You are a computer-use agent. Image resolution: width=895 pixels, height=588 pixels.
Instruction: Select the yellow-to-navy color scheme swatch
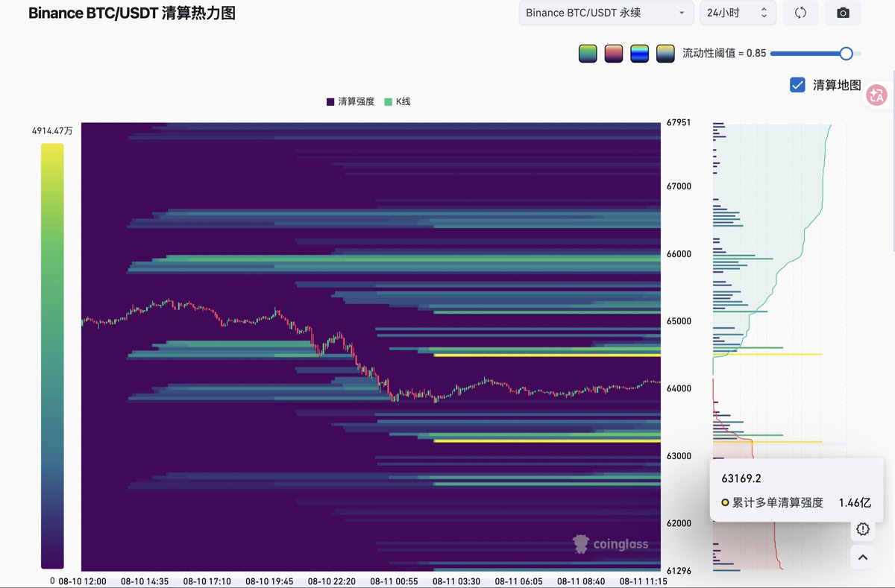(x=665, y=54)
